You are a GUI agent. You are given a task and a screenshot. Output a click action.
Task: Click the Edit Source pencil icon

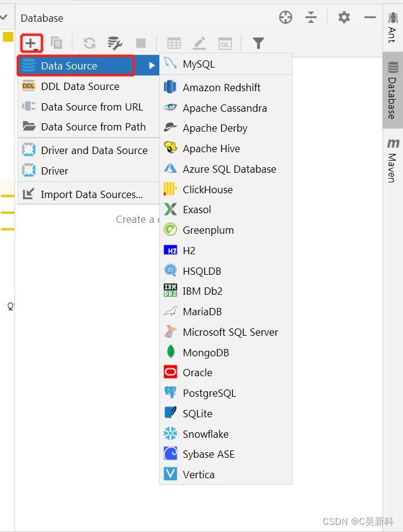tap(199, 43)
